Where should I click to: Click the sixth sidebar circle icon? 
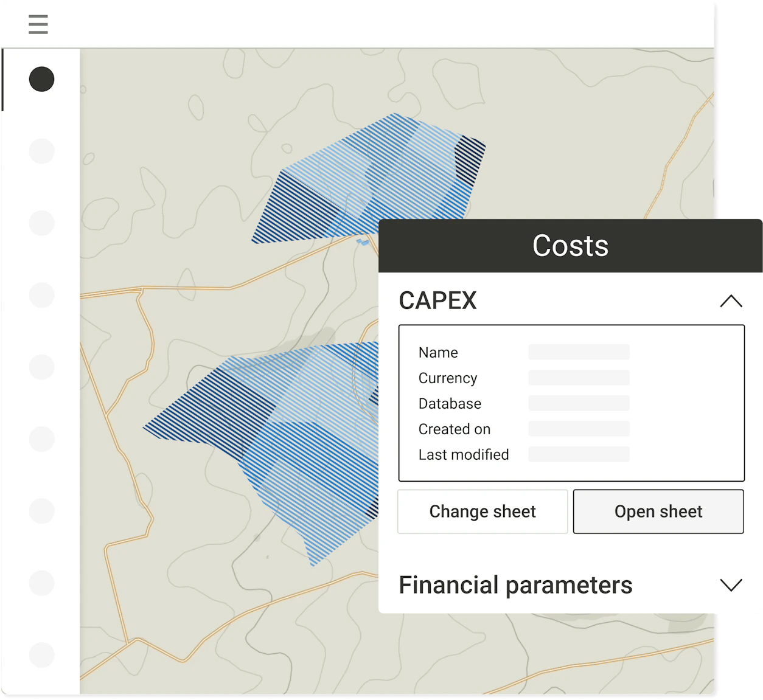coord(42,439)
